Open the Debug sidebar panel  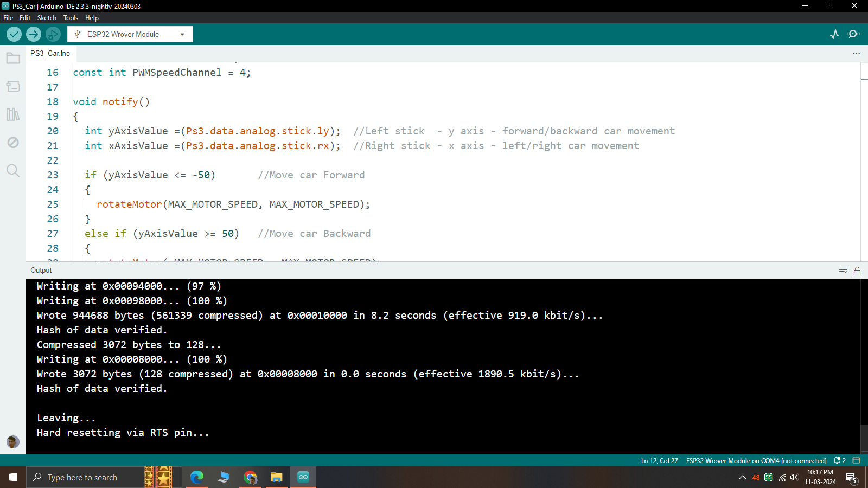tap(13, 143)
